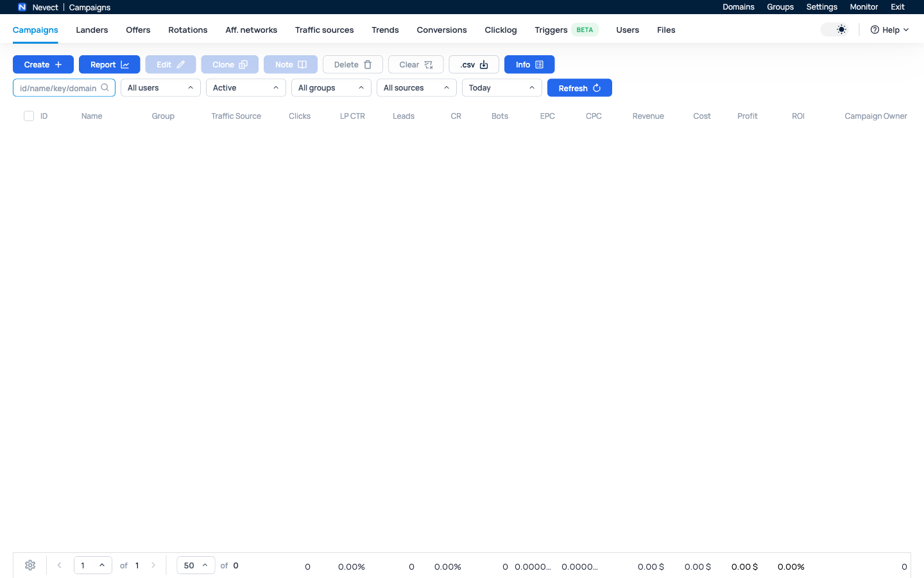
Task: Click Exit in top bar
Action: (x=898, y=7)
